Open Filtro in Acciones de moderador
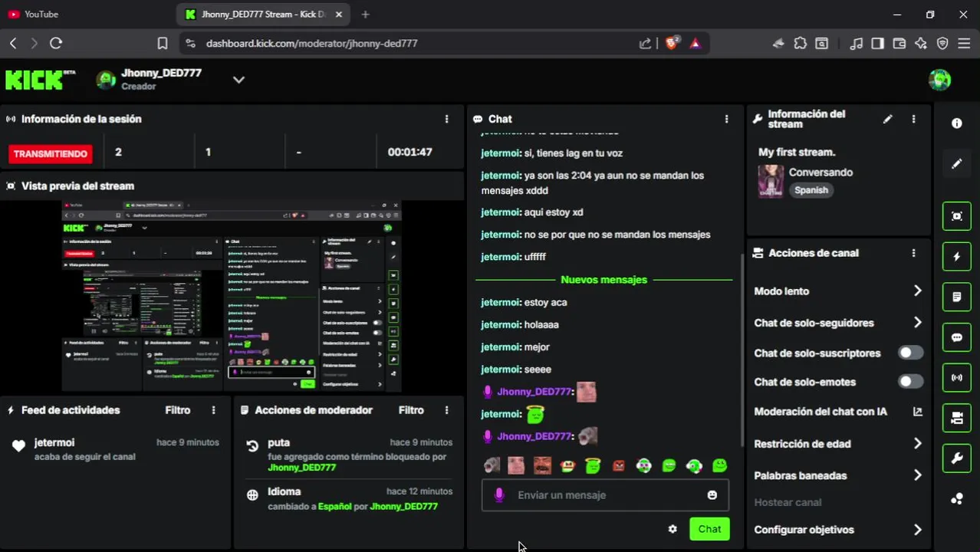The width and height of the screenshot is (980, 552). click(411, 410)
